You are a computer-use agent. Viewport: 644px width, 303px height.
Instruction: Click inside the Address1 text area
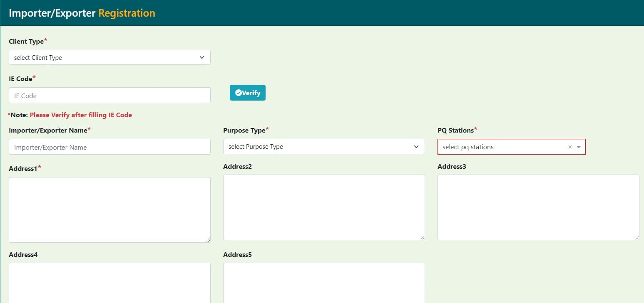(x=109, y=210)
